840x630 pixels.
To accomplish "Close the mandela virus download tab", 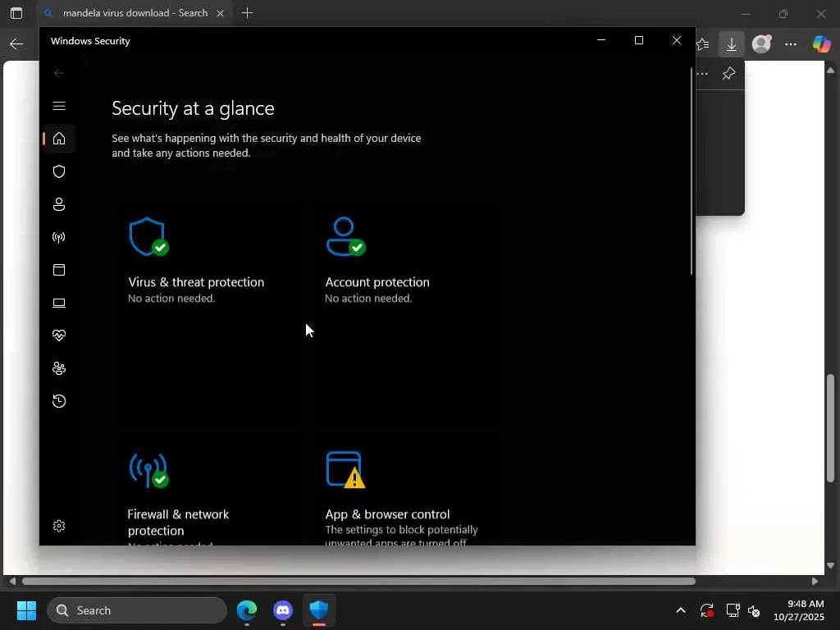I will tap(220, 13).
